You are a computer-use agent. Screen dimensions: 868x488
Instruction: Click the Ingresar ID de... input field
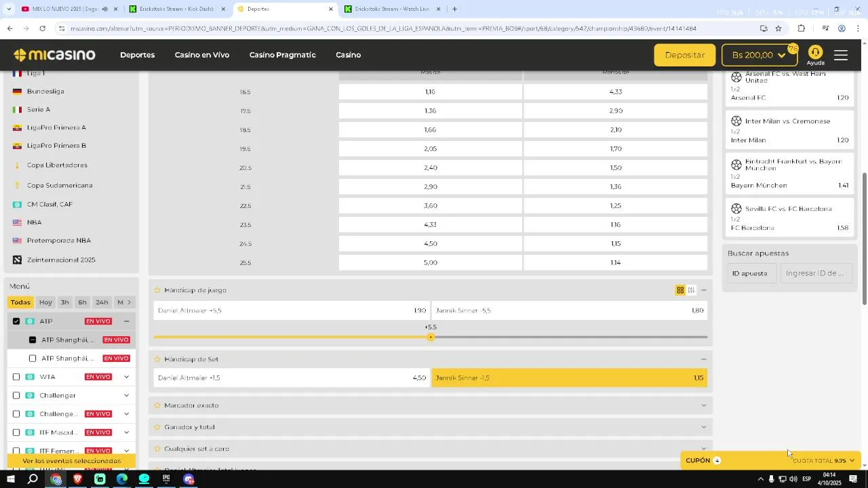pyautogui.click(x=816, y=273)
